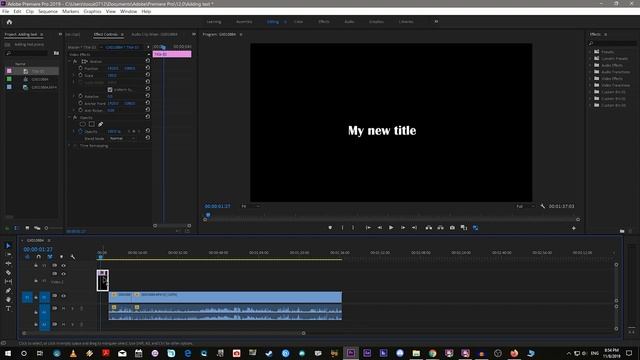Select the Slip tool
640x360 pixels.
[x=8, y=281]
